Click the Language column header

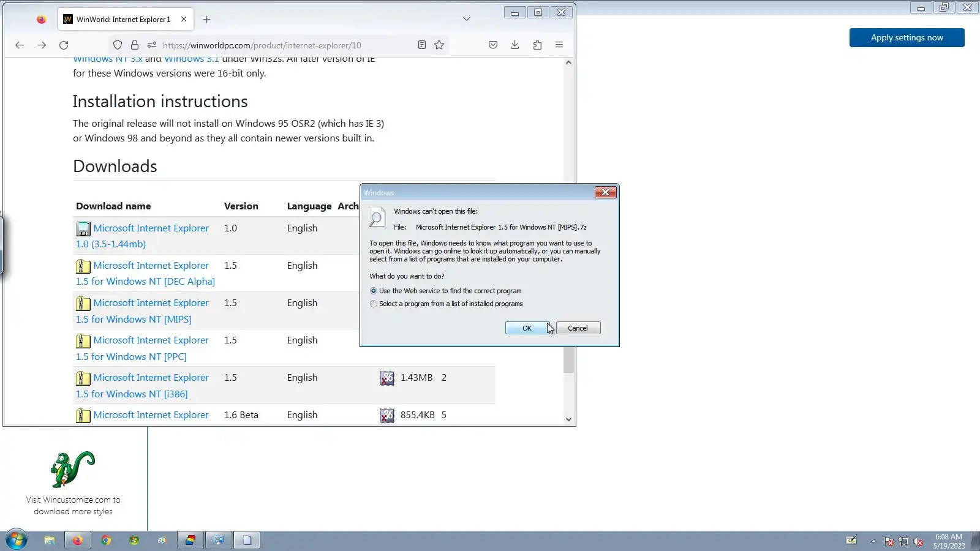tap(309, 206)
